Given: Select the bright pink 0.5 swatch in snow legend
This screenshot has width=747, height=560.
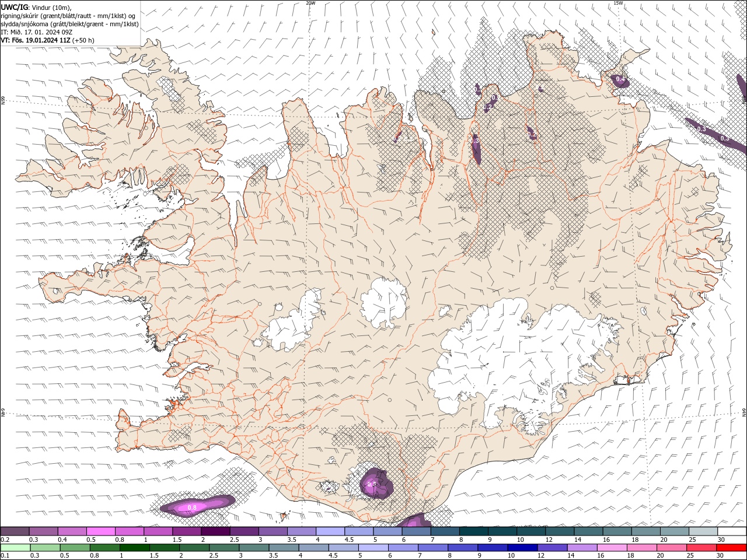Looking at the screenshot, I should coord(102,531).
